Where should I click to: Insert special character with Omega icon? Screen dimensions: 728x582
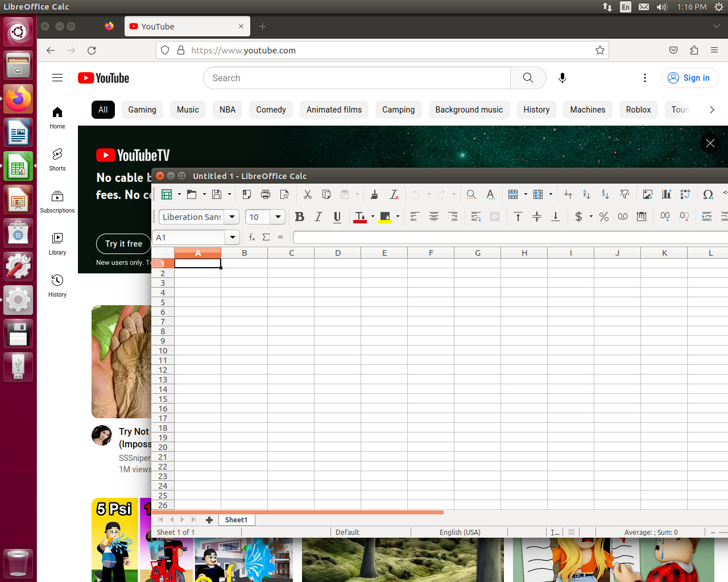[708, 194]
